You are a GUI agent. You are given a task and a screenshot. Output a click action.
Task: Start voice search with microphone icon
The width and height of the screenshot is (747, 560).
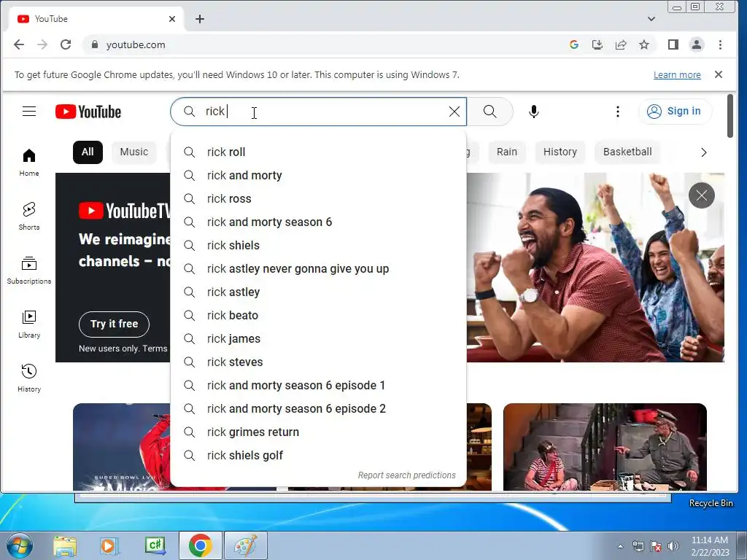[533, 112]
